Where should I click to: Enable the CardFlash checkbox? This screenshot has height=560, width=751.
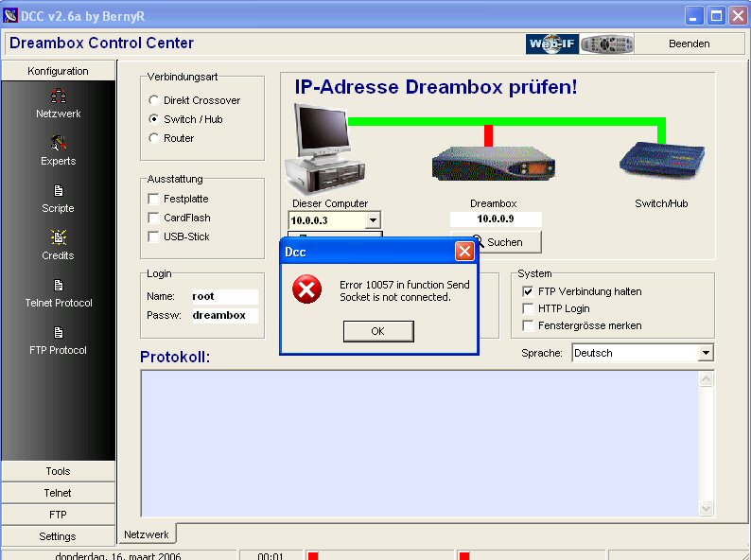[154, 218]
